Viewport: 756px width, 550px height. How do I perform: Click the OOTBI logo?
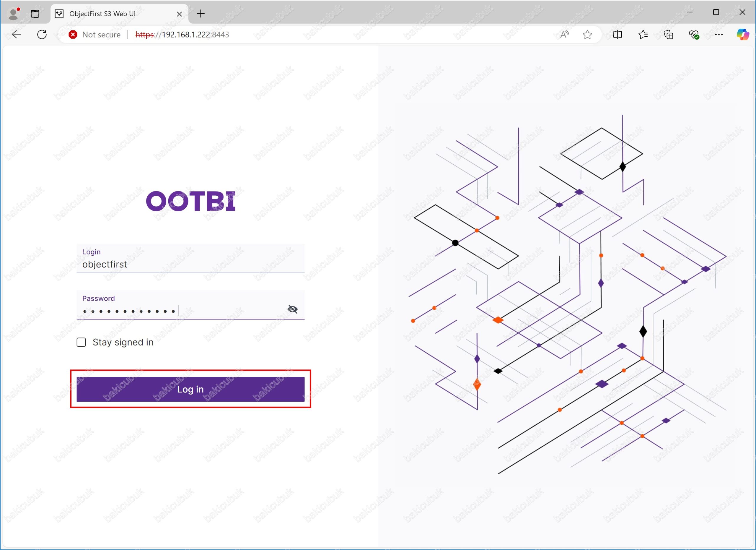(x=191, y=201)
